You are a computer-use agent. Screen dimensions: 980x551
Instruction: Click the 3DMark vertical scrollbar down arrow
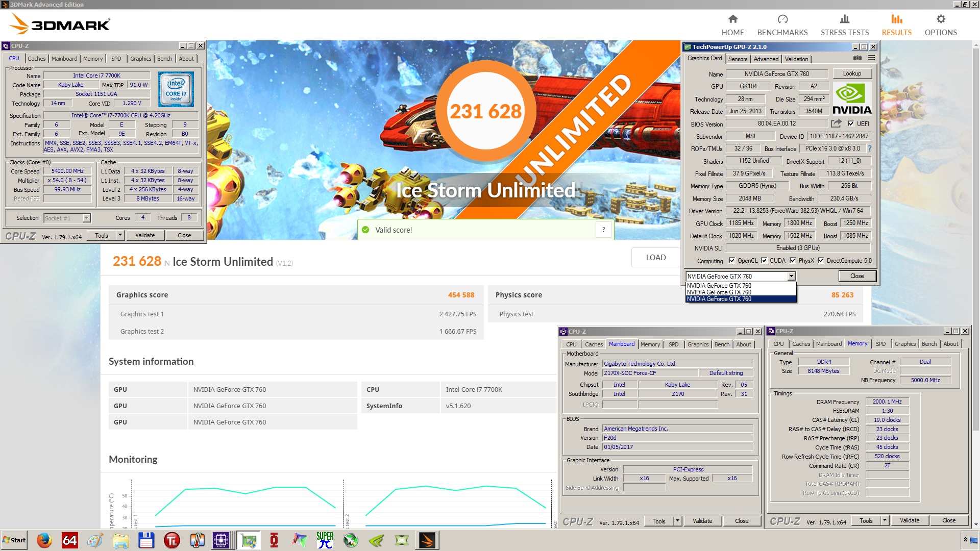(976, 524)
